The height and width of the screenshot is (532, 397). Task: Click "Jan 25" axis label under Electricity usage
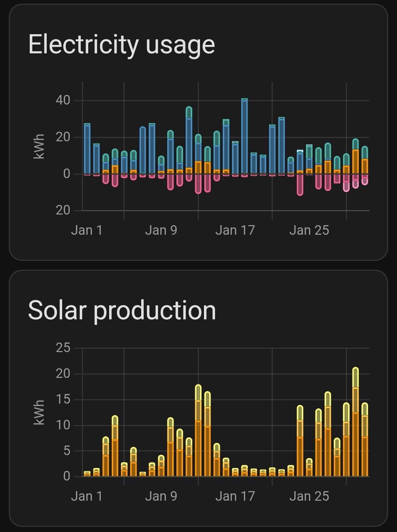tap(309, 231)
